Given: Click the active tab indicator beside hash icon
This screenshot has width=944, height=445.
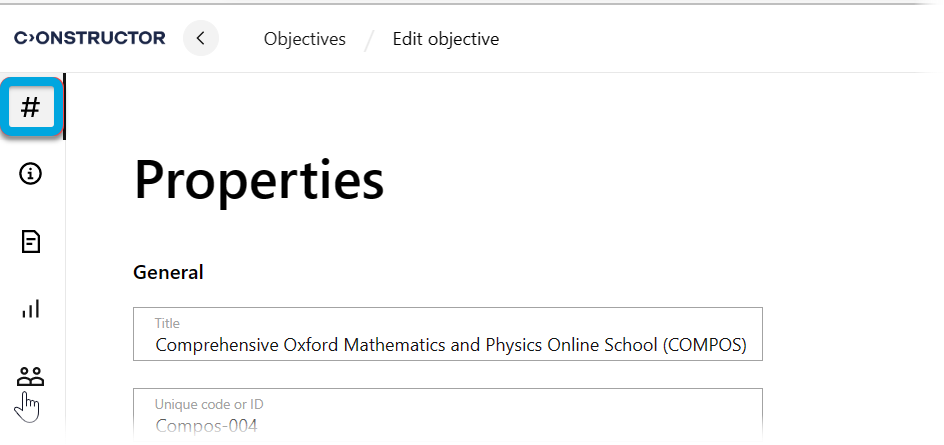Looking at the screenshot, I should [65, 107].
